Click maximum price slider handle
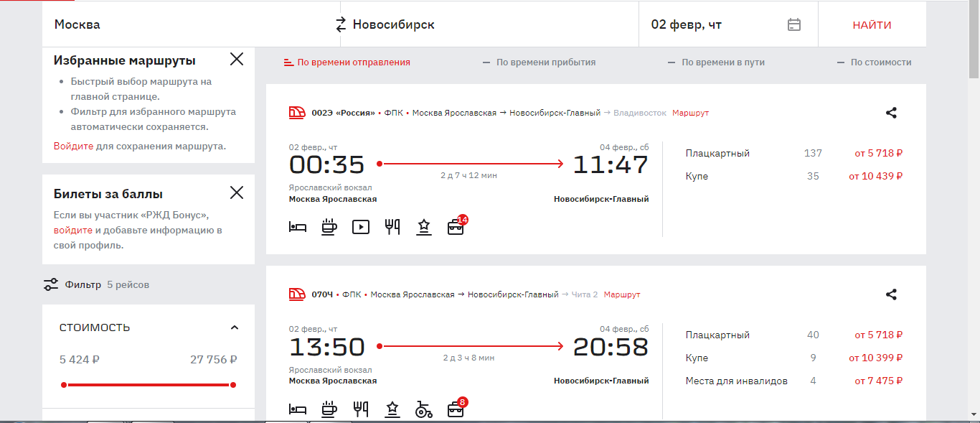The width and height of the screenshot is (980, 423). click(x=233, y=385)
